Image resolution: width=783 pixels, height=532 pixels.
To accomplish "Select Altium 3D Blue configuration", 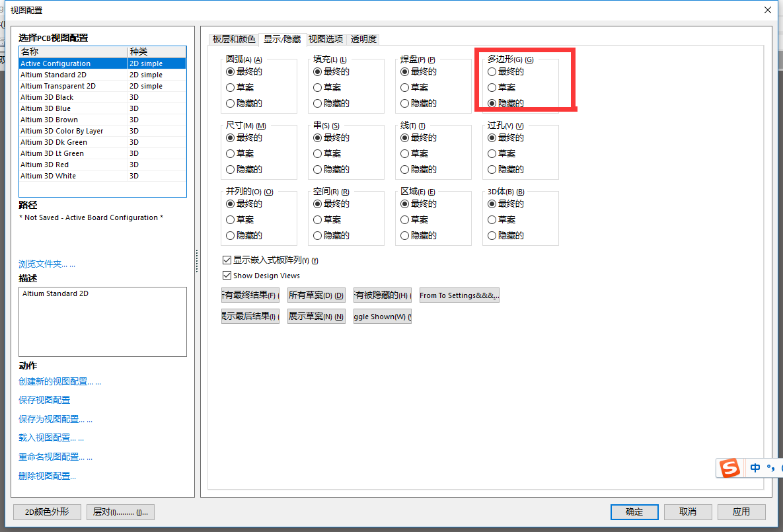I will (102, 108).
